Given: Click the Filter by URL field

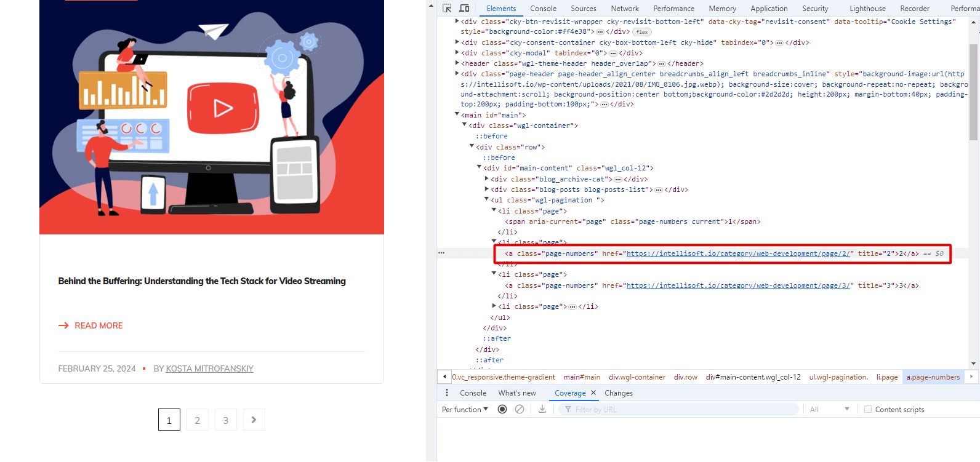Looking at the screenshot, I should pyautogui.click(x=678, y=409).
